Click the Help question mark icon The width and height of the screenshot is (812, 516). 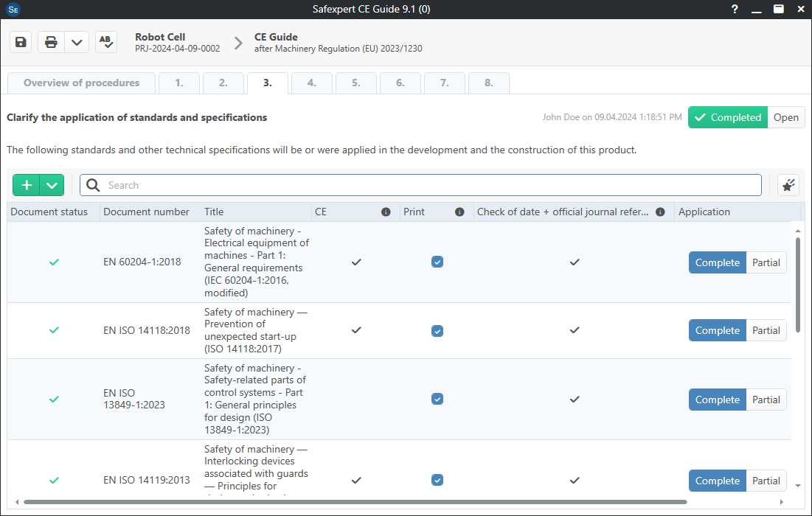pyautogui.click(x=734, y=9)
